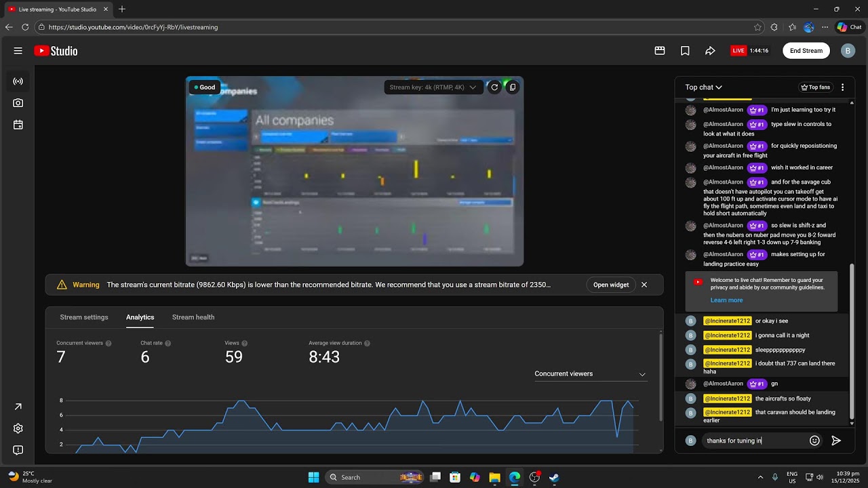Open the emoji picker in chat input
This screenshot has height=488, width=868.
click(814, 441)
